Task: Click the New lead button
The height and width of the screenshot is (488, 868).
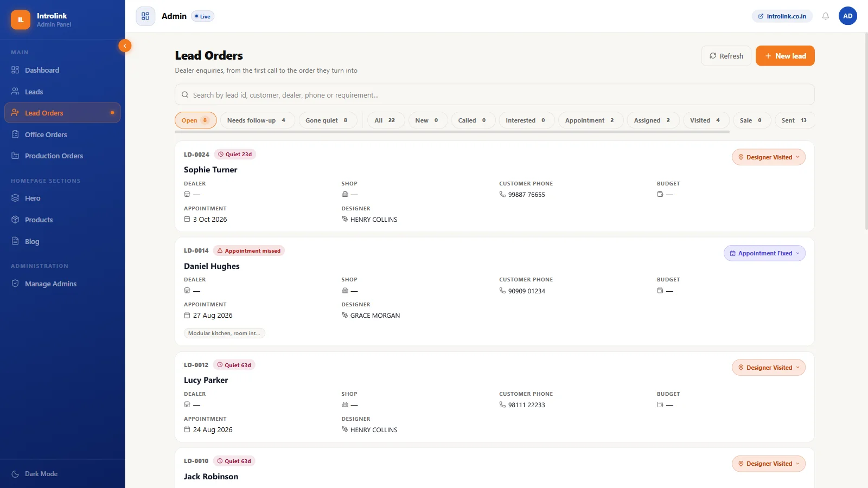Action: [785, 56]
